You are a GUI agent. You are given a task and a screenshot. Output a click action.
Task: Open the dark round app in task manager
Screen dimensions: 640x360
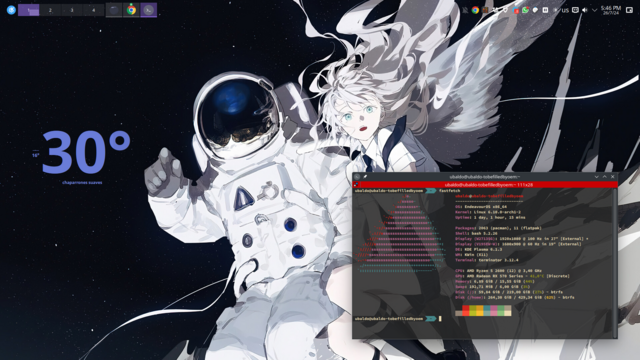coord(114,10)
